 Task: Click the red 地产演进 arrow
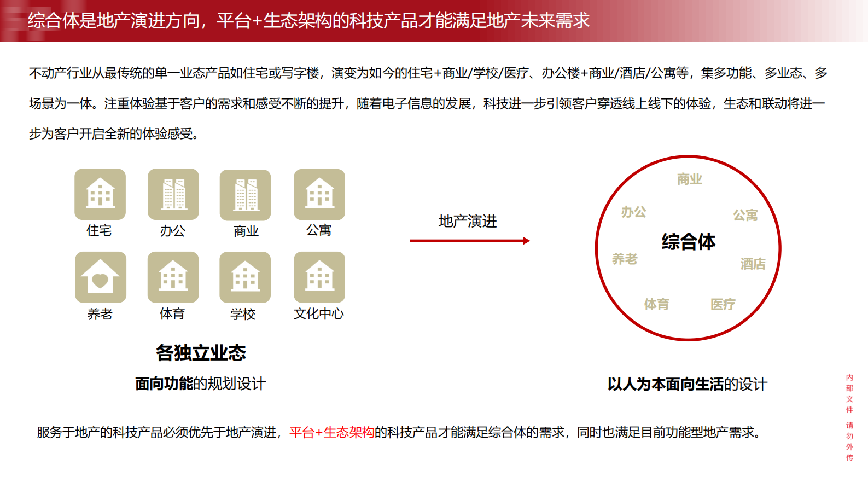(470, 241)
